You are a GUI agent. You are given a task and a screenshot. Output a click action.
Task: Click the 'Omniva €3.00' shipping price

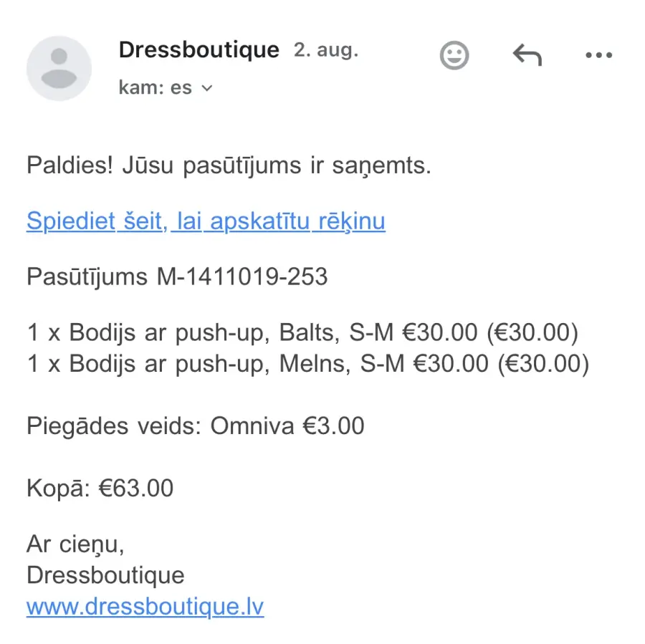[287, 426]
